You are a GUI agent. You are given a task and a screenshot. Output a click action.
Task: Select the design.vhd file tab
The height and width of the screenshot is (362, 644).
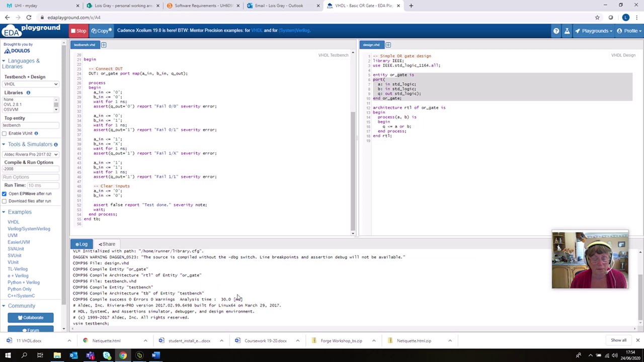coord(371,45)
